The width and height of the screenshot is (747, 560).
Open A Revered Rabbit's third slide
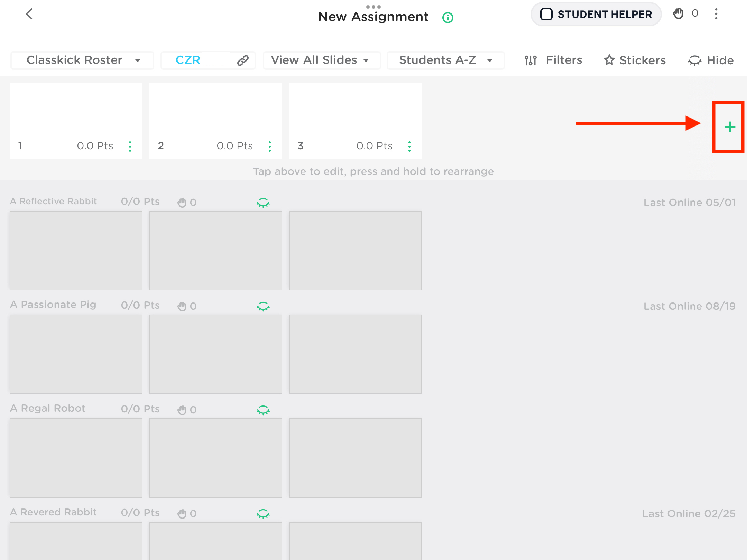tap(356, 541)
